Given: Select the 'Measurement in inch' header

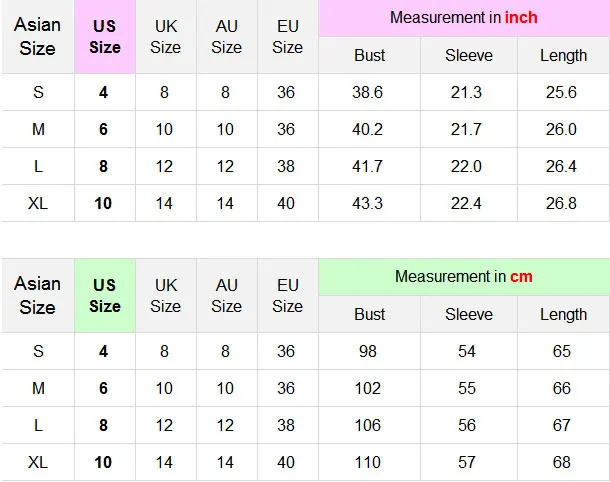Looking at the screenshot, I should (x=464, y=18).
